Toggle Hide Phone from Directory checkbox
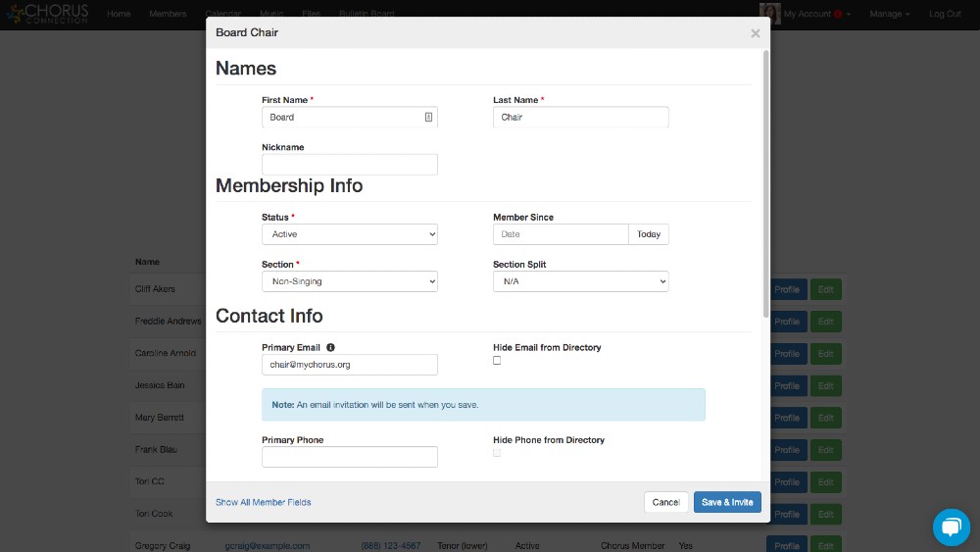Image resolution: width=980 pixels, height=552 pixels. [497, 453]
